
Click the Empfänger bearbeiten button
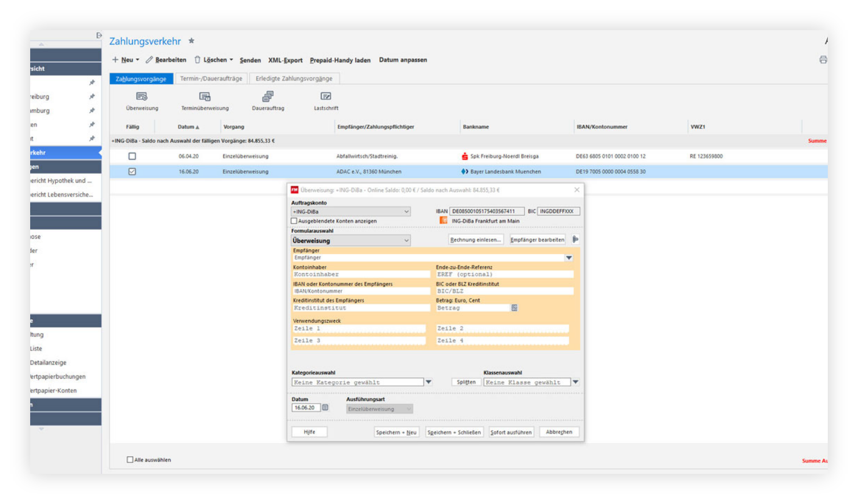point(537,240)
